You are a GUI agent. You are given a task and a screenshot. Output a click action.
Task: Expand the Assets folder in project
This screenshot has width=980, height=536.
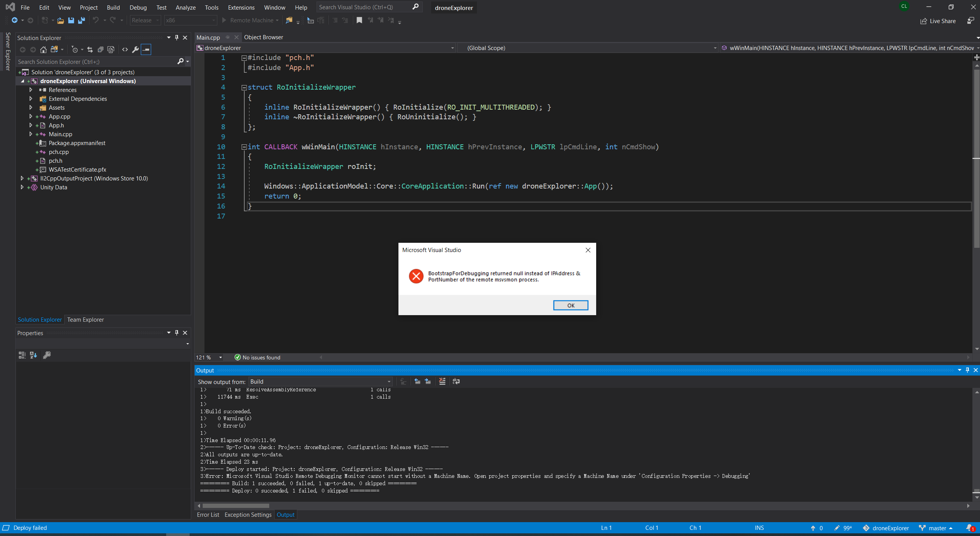tap(30, 108)
